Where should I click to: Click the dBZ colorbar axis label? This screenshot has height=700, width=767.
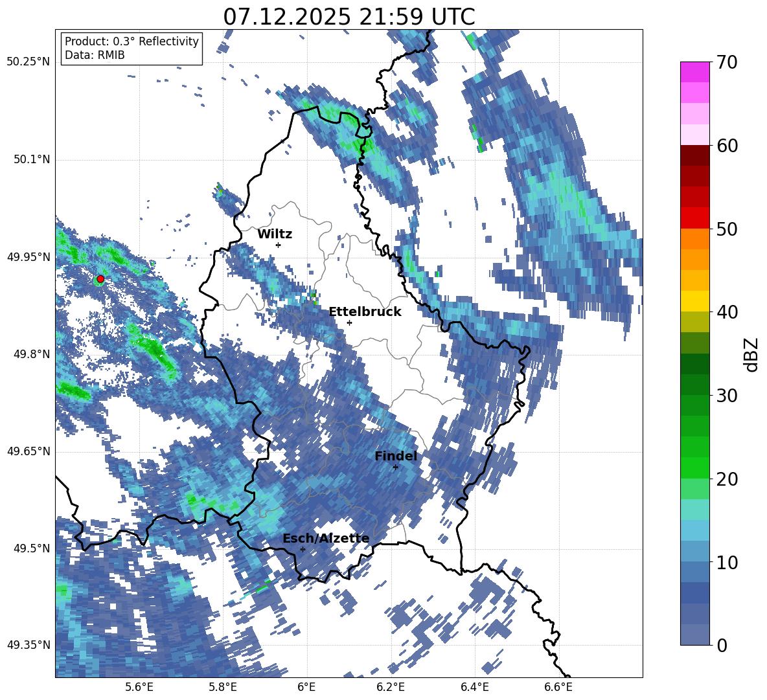752,354
